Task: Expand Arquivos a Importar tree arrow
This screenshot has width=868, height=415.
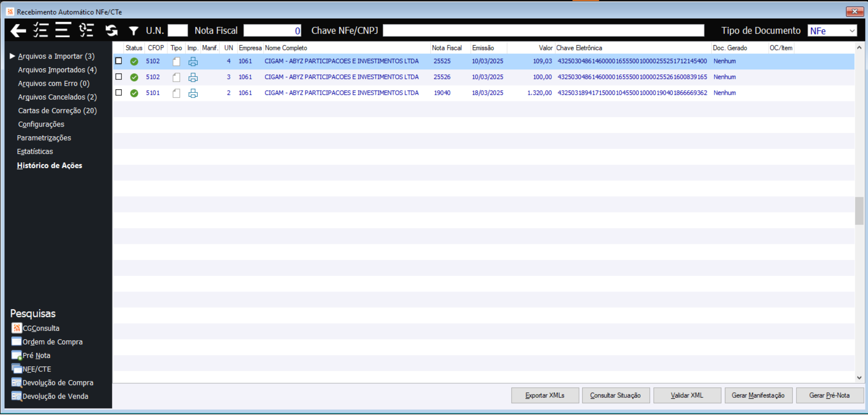Action: pos(12,56)
